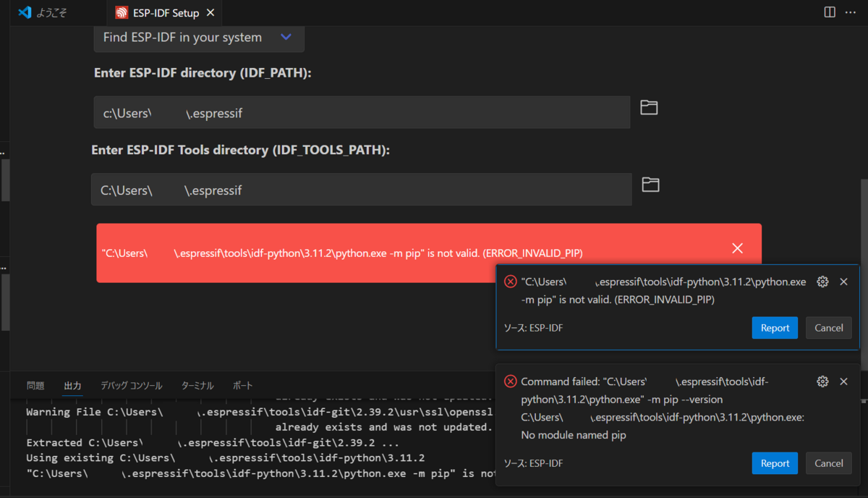
Task: Click the 'Warning File' output log line
Action: tap(259, 412)
